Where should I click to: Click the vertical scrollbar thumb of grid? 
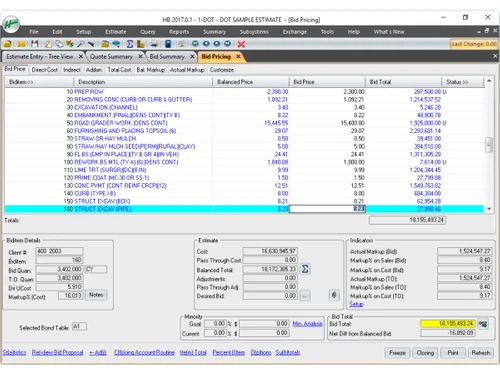489,145
